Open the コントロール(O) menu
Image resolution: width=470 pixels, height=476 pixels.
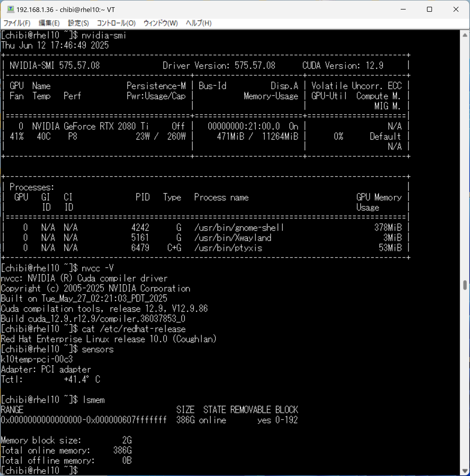coord(116,23)
